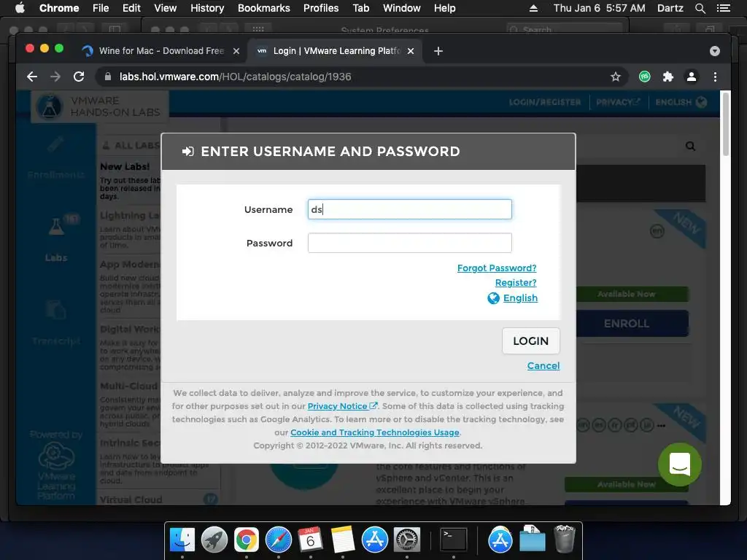The width and height of the screenshot is (747, 560).
Task: Open Launchpad from the Dock
Action: coord(214,540)
